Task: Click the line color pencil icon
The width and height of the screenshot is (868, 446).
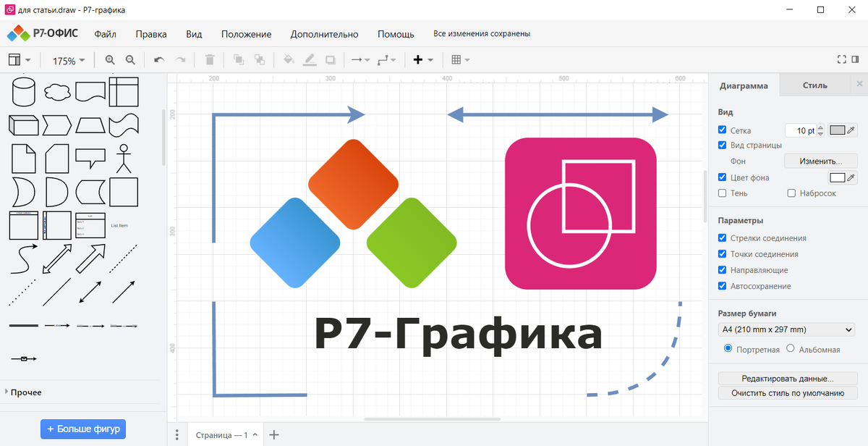Action: [310, 60]
